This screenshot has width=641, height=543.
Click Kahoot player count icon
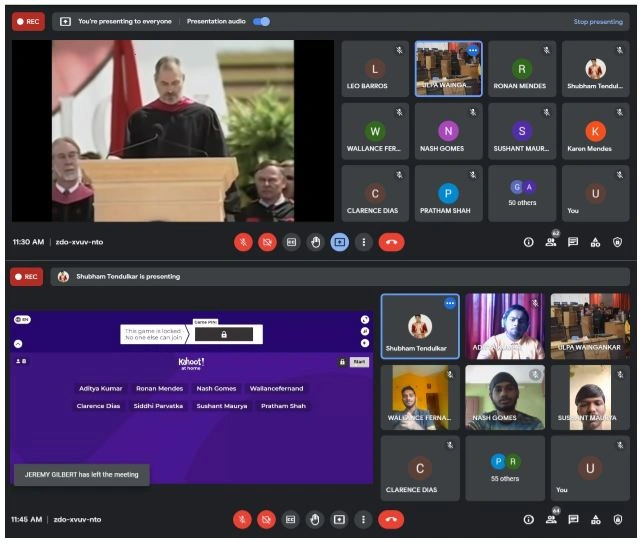pos(21,361)
